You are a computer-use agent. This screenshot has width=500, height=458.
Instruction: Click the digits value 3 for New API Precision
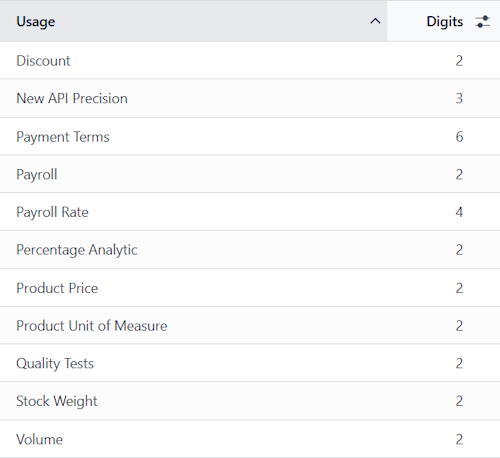pyautogui.click(x=459, y=98)
